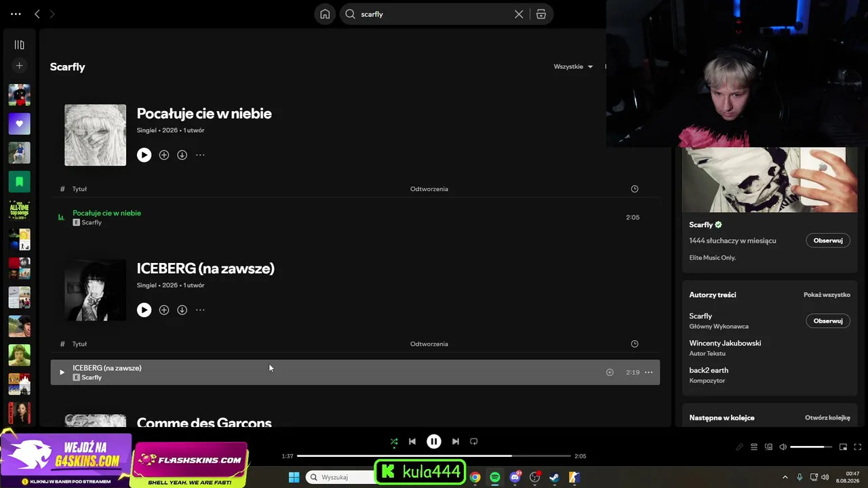This screenshot has height=488, width=868.
Task: Open Scarfly artist link under Pocałuje track
Action: coord(92,222)
